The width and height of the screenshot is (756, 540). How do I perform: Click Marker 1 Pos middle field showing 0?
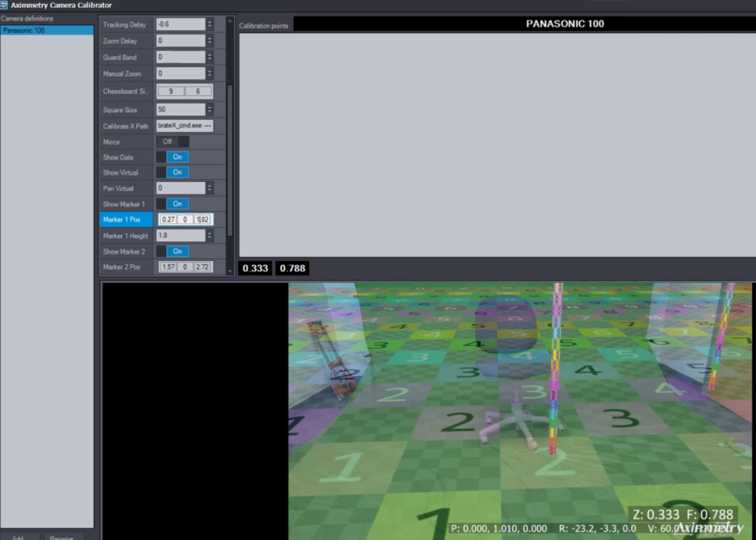coord(185,220)
